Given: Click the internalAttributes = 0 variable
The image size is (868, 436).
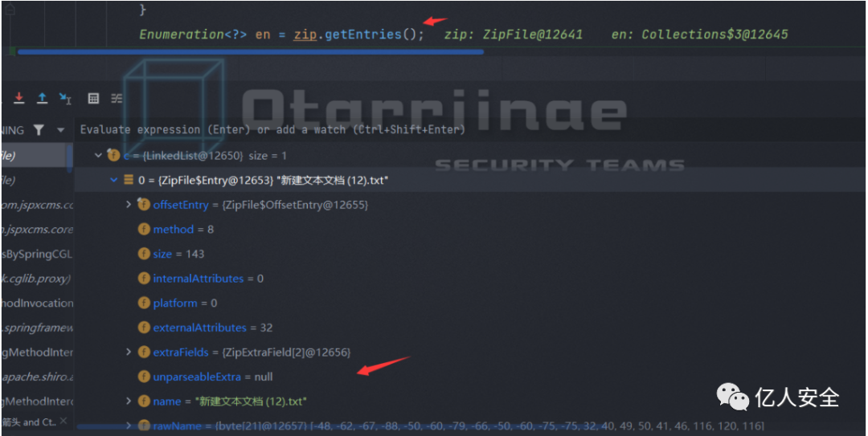Looking at the screenshot, I should [208, 279].
